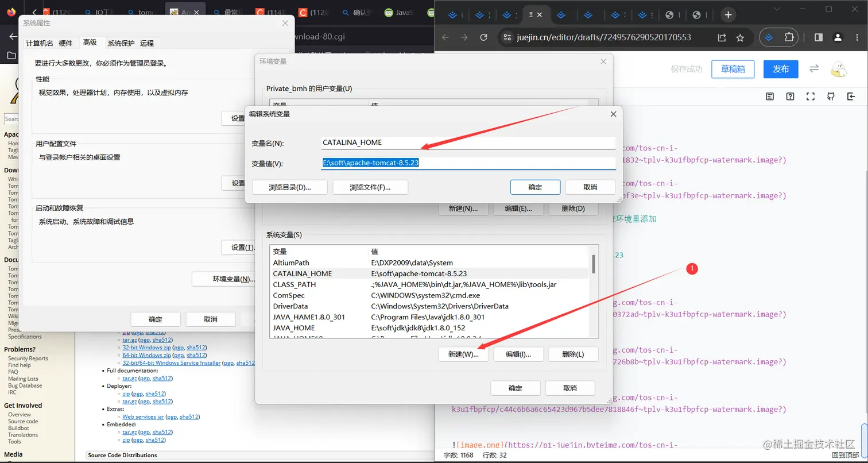This screenshot has width=868, height=463.
Task: Switch to the 远程 tab
Action: click(147, 43)
